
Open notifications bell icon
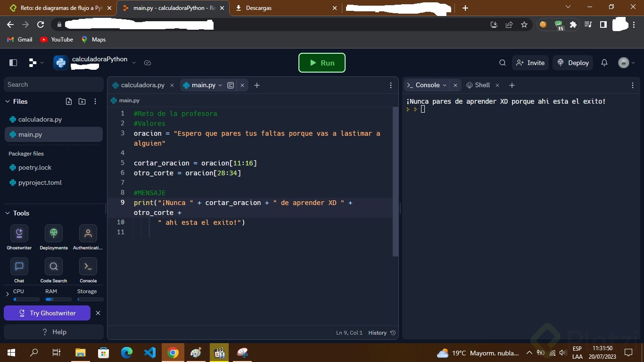click(x=604, y=63)
